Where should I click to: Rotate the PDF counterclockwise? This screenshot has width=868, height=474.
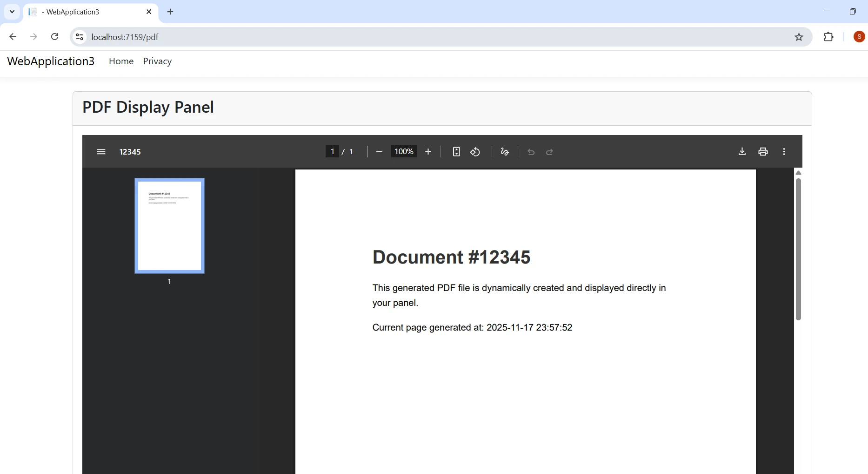[x=475, y=152]
